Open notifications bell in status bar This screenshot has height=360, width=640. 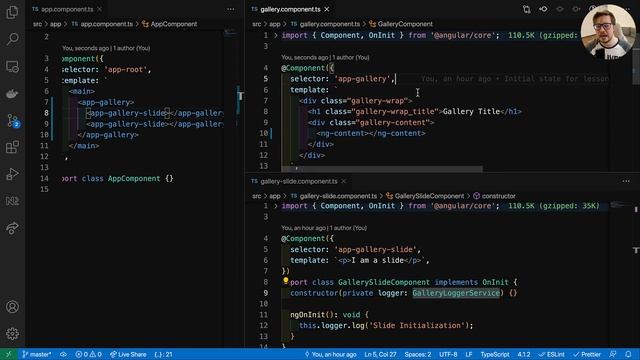[x=629, y=354]
